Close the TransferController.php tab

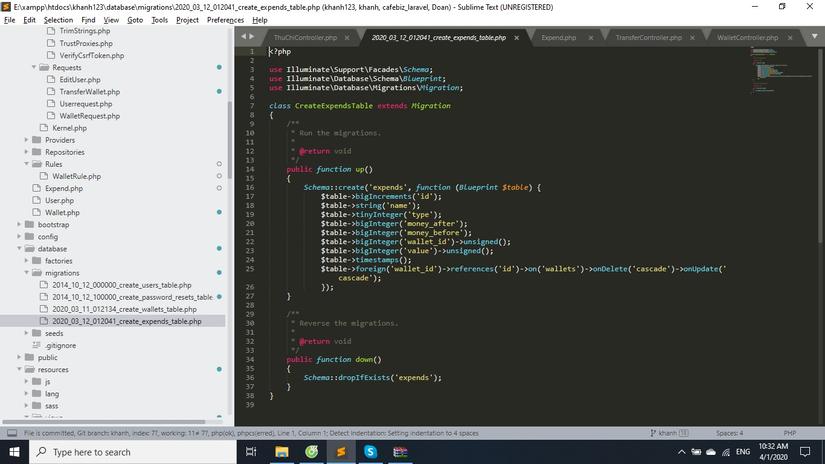click(692, 38)
